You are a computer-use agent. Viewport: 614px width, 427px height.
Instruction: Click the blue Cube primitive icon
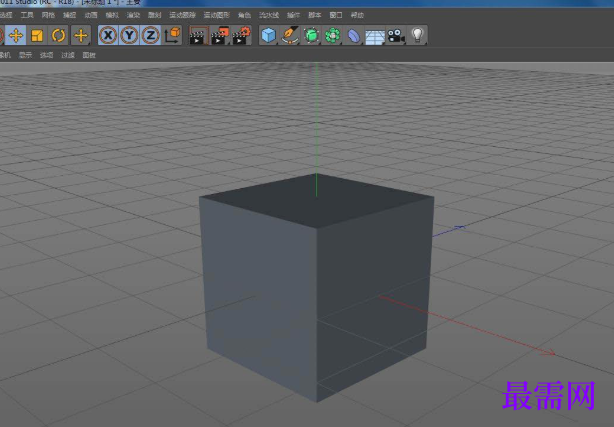pos(269,36)
